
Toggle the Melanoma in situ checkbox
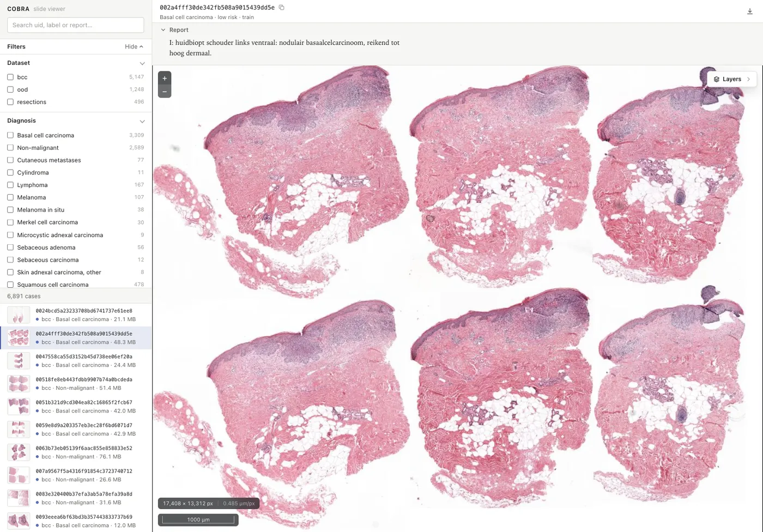10,210
